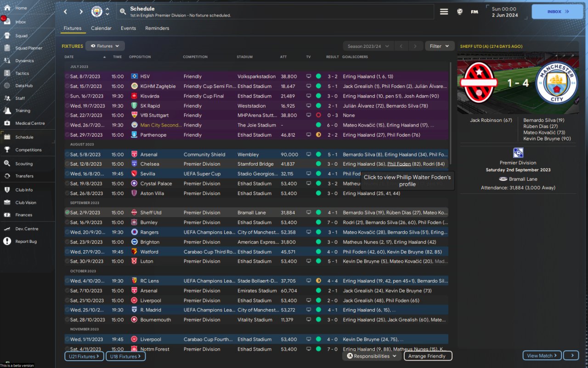Click the Manchester City badge in the top bar
Image resolution: width=588 pixels, height=368 pixels.
[97, 11]
